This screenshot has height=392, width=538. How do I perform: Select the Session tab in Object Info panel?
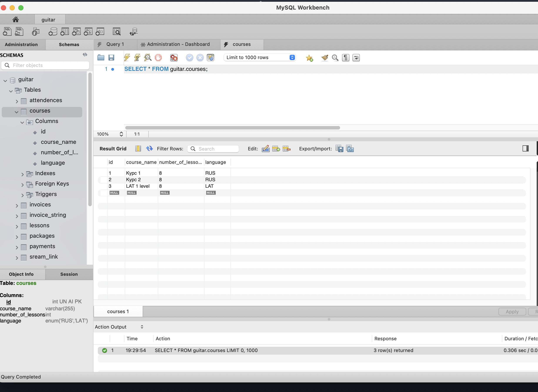tap(69, 274)
